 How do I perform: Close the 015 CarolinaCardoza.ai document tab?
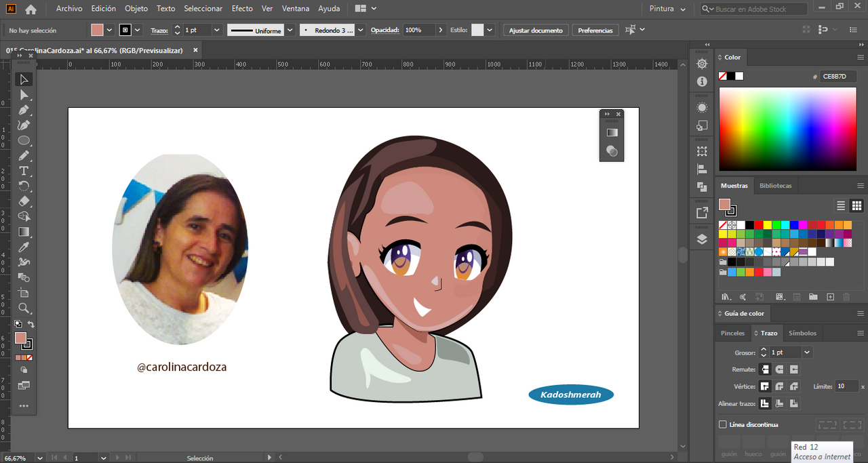(195, 50)
